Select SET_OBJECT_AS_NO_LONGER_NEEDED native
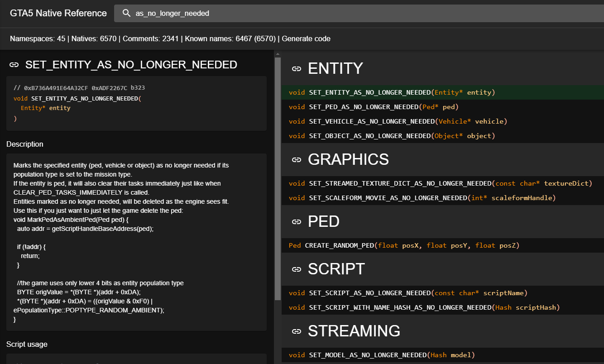Screen dimensions: 604x364 (443, 136)
